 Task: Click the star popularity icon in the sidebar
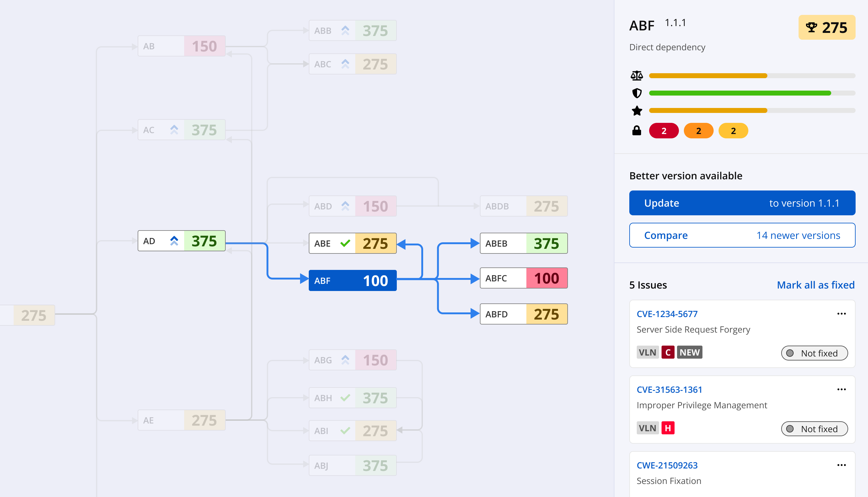(x=637, y=110)
